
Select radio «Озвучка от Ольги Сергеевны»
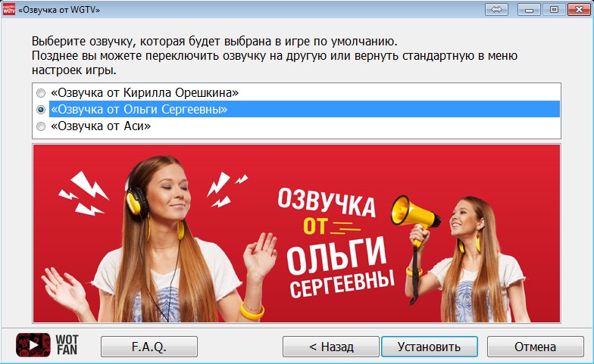(x=41, y=110)
